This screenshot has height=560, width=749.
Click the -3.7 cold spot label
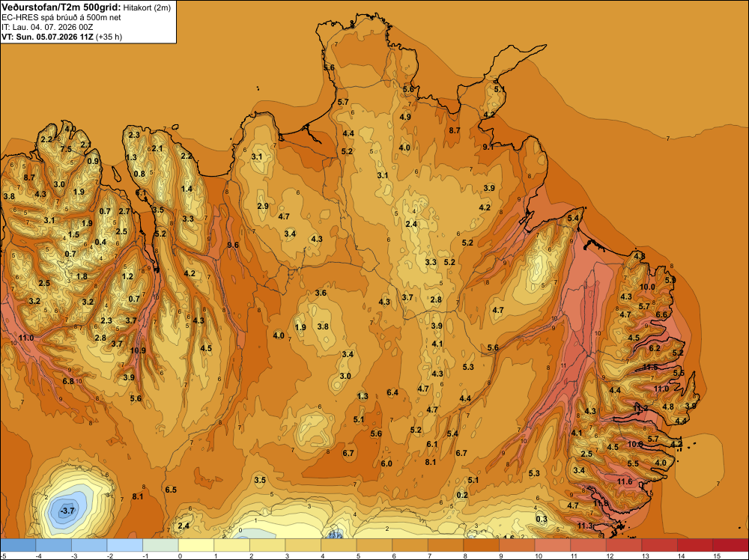click(x=67, y=511)
